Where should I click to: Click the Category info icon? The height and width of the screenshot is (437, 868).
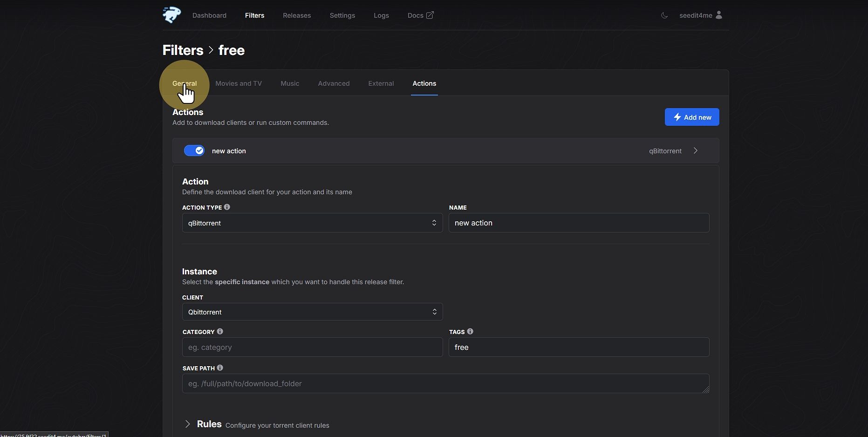[x=220, y=331]
